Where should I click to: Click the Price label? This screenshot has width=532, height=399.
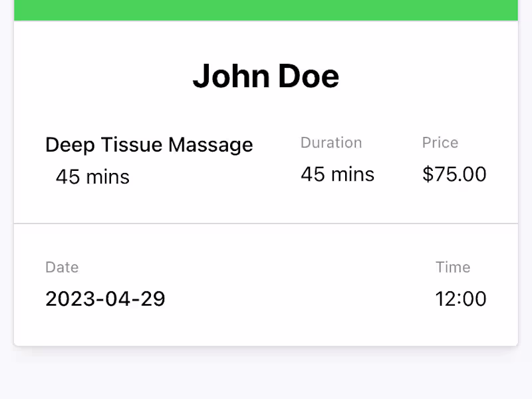[x=440, y=143]
